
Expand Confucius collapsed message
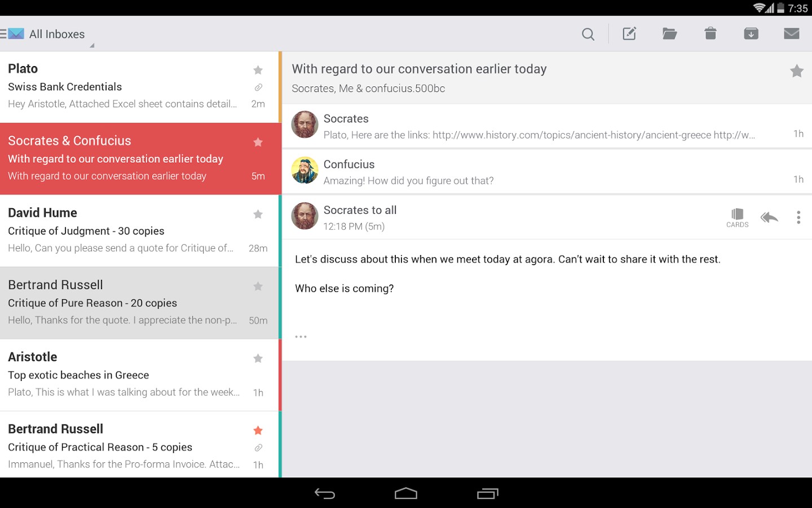(x=547, y=172)
